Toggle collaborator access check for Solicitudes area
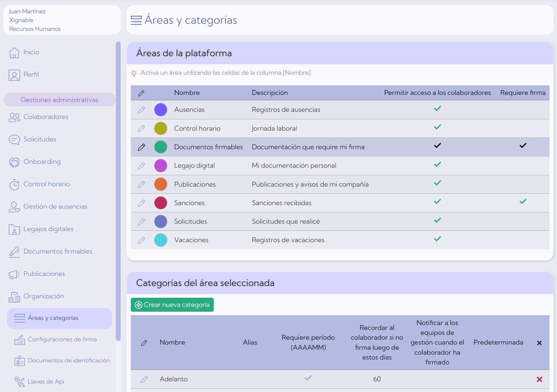The width and height of the screenshot is (557, 392). coord(438,220)
